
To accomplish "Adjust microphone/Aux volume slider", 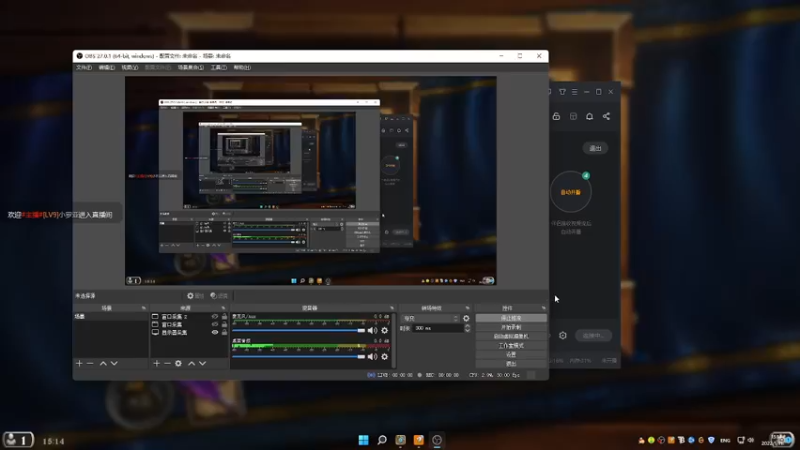I will coord(298,331).
